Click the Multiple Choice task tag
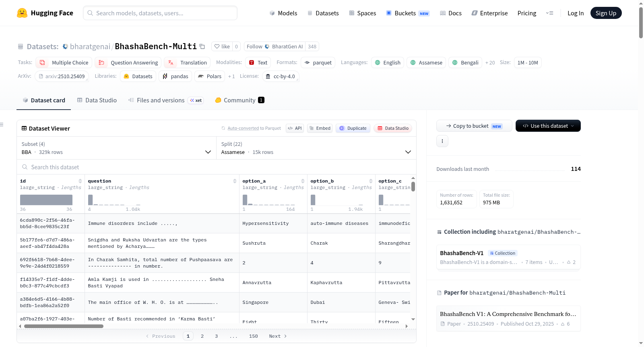644x347 pixels. tap(64, 62)
